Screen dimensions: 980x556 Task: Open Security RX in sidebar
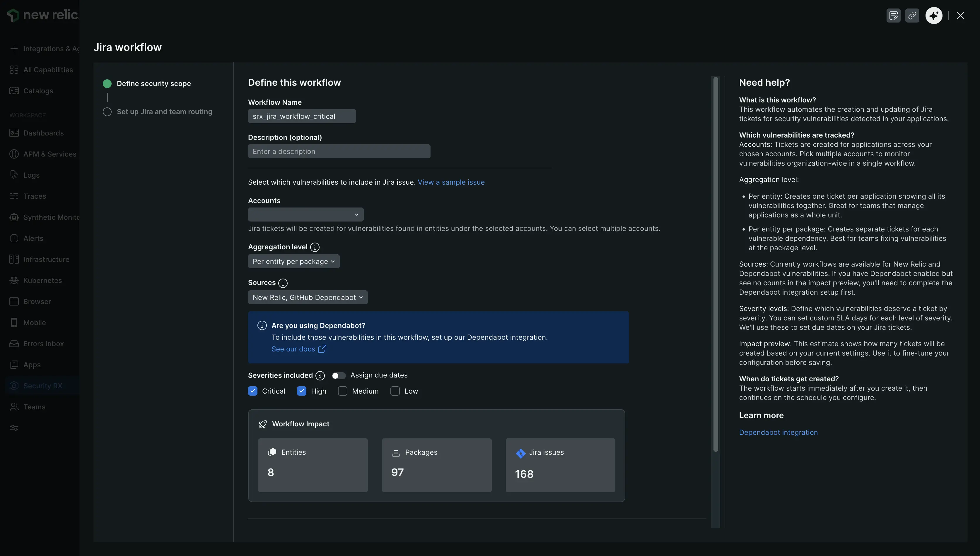click(42, 386)
